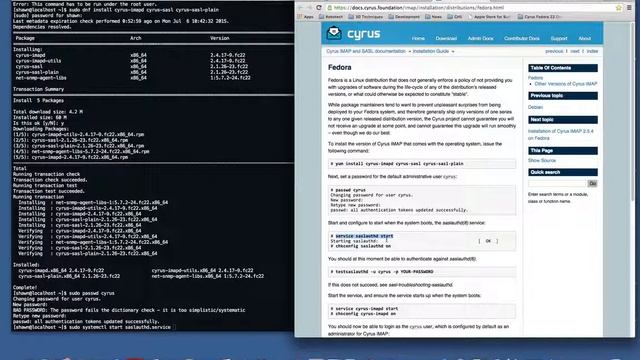This screenshot has height=360, width=640.
Task: Click the testsaslauthd command text
Action: point(382,272)
